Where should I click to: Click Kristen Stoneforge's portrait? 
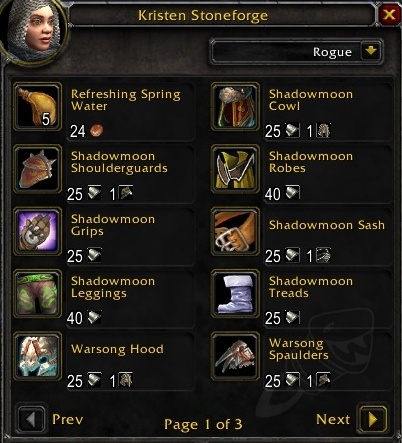tap(33, 31)
